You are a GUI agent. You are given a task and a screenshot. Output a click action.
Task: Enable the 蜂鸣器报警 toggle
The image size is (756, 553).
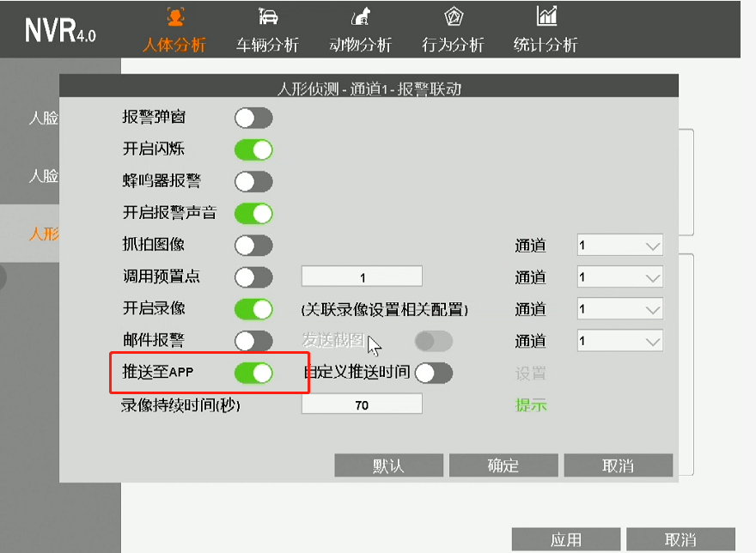click(x=253, y=181)
